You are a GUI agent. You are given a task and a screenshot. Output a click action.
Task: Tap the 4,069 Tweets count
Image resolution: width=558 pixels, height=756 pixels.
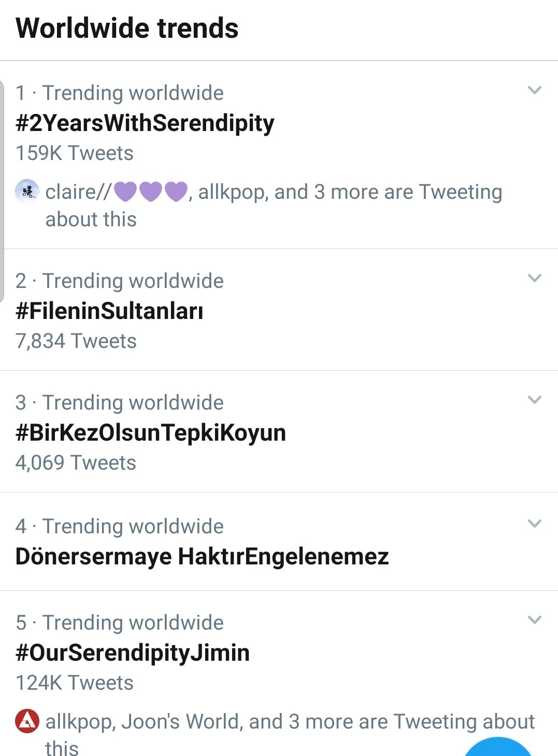point(76,463)
